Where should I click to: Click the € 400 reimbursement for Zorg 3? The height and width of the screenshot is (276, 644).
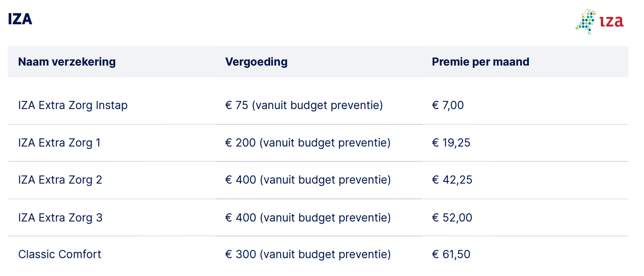coord(307,218)
